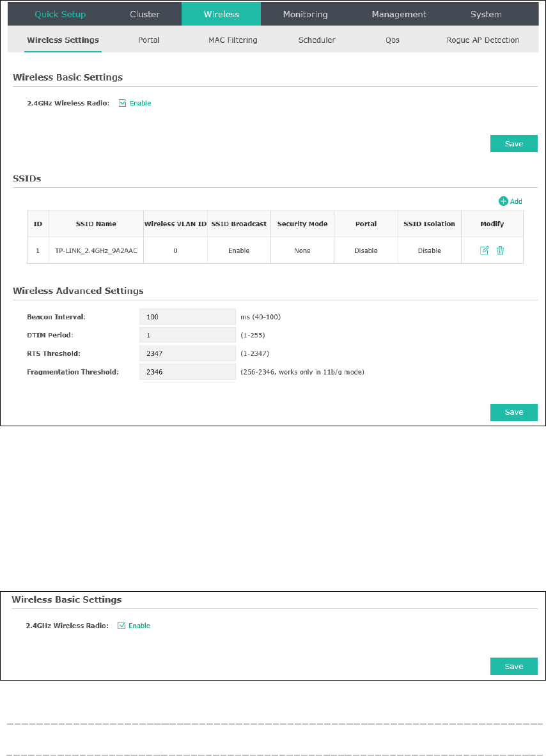This screenshot has width=546, height=756.
Task: Click the Wireless VLAN ID value 0
Action: pos(176,251)
